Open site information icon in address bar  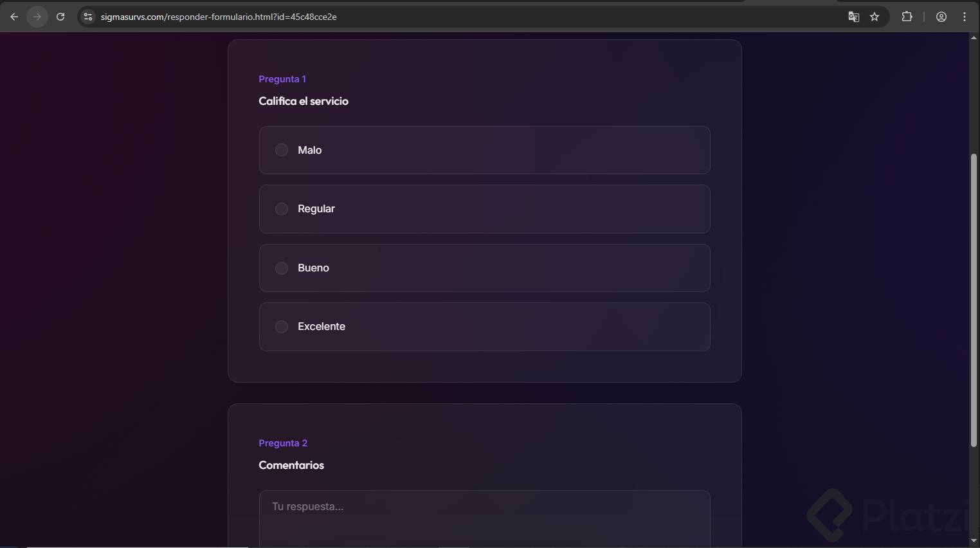pos(89,17)
